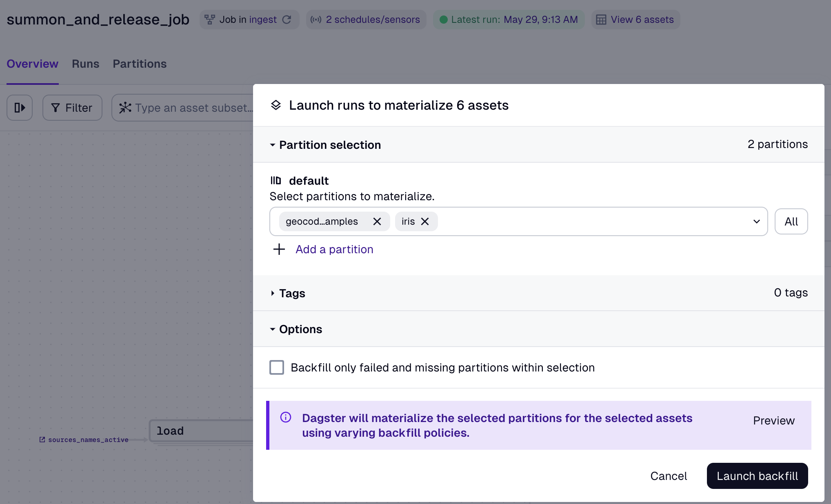Remove the geocod...amples partition tag
This screenshot has height=504, width=831.
pyautogui.click(x=377, y=221)
